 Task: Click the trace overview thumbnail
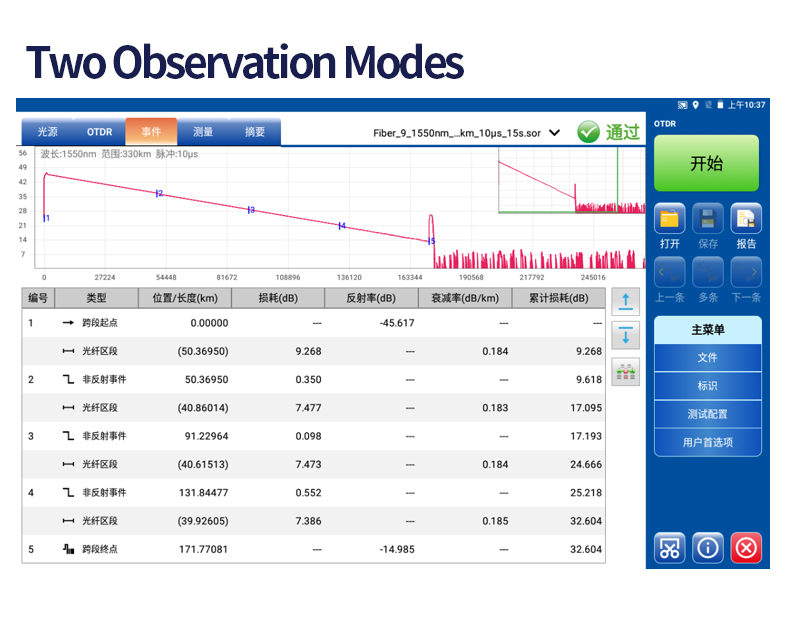coord(571,181)
